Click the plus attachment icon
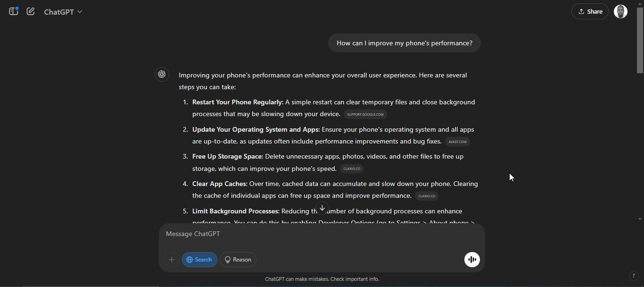 point(172,260)
